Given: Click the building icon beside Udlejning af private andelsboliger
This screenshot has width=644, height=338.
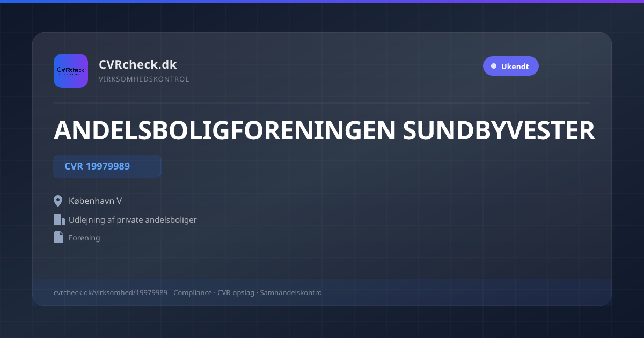Looking at the screenshot, I should [59, 219].
